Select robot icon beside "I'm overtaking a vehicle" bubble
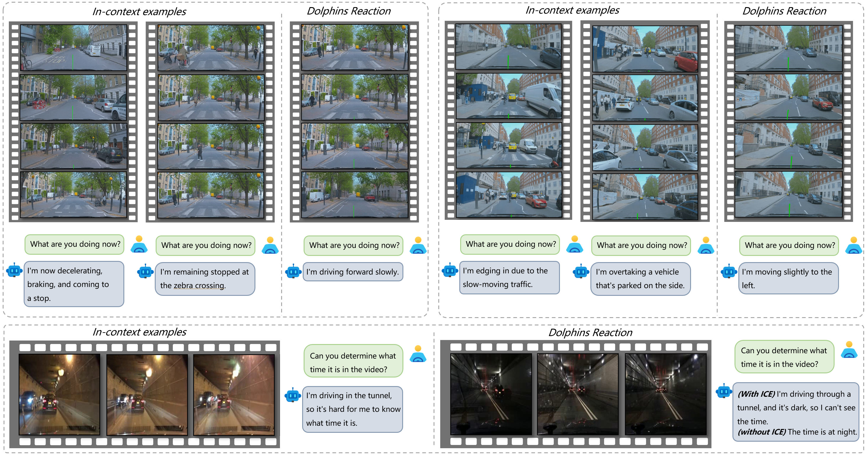The width and height of the screenshot is (868, 455). point(581,272)
